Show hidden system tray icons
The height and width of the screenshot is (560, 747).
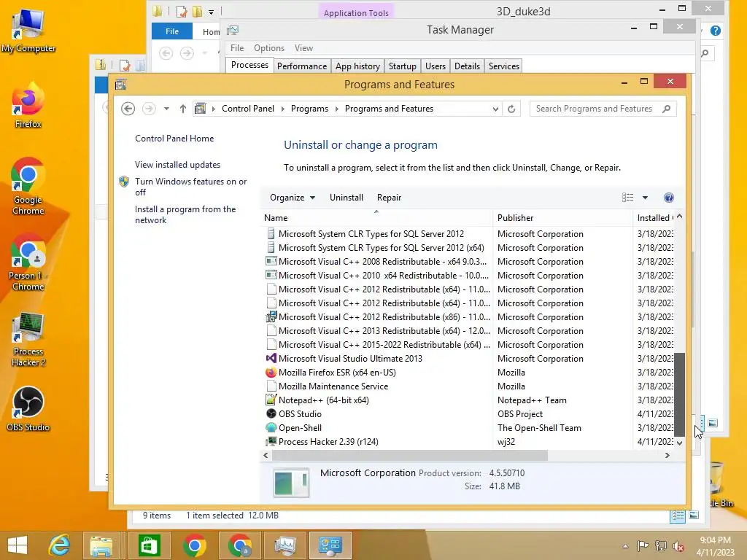pos(625,546)
